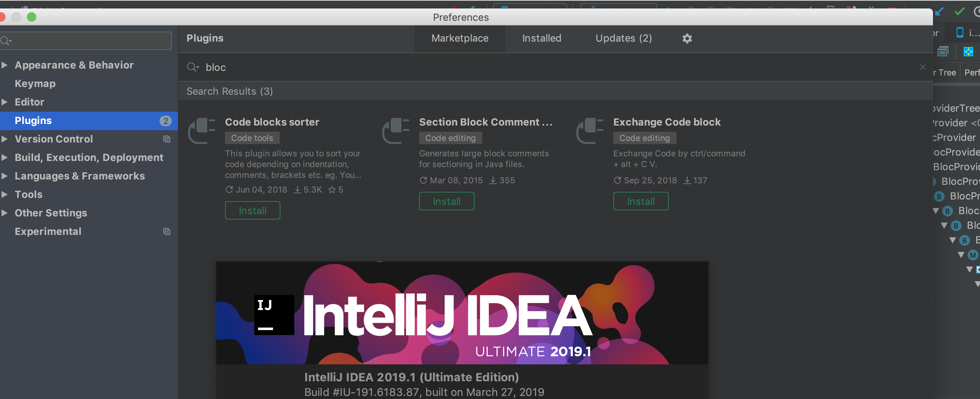The image size is (980, 399).
Task: Expand the Editor settings group
Action: [x=5, y=102]
